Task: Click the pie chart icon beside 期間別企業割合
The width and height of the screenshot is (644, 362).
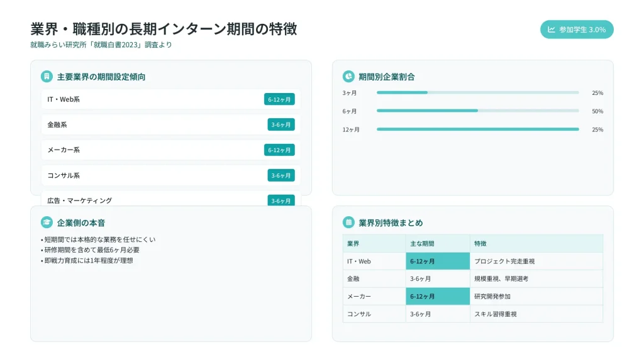Action: coord(348,77)
